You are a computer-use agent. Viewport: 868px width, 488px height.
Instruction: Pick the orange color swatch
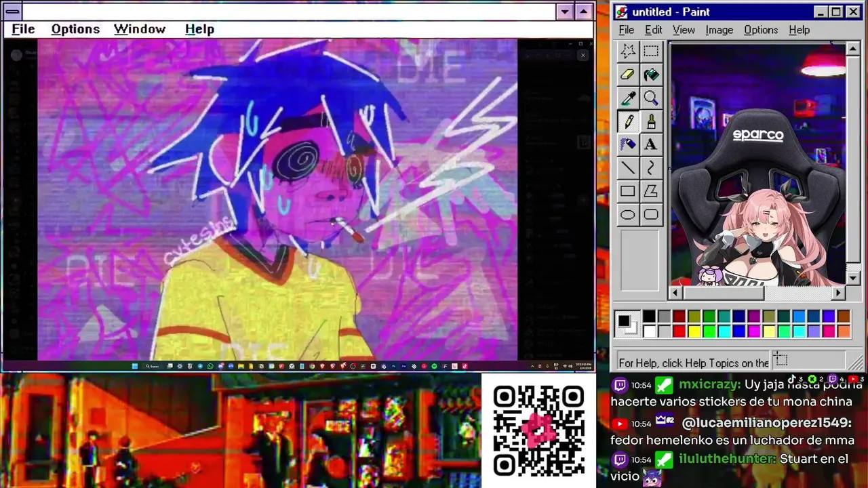(x=843, y=331)
